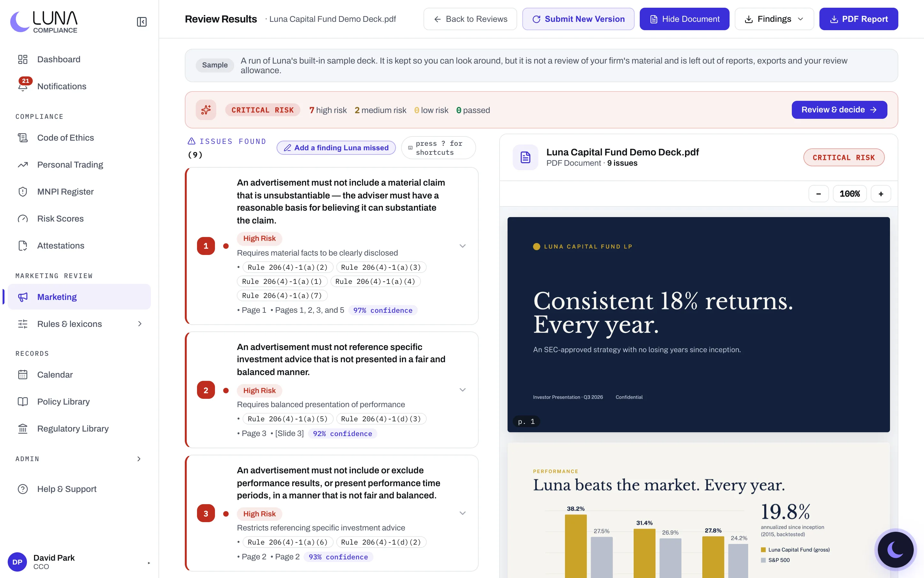Screen dimensions: 924x578
Task: Expand finding 2 details chevron
Action: 462,390
